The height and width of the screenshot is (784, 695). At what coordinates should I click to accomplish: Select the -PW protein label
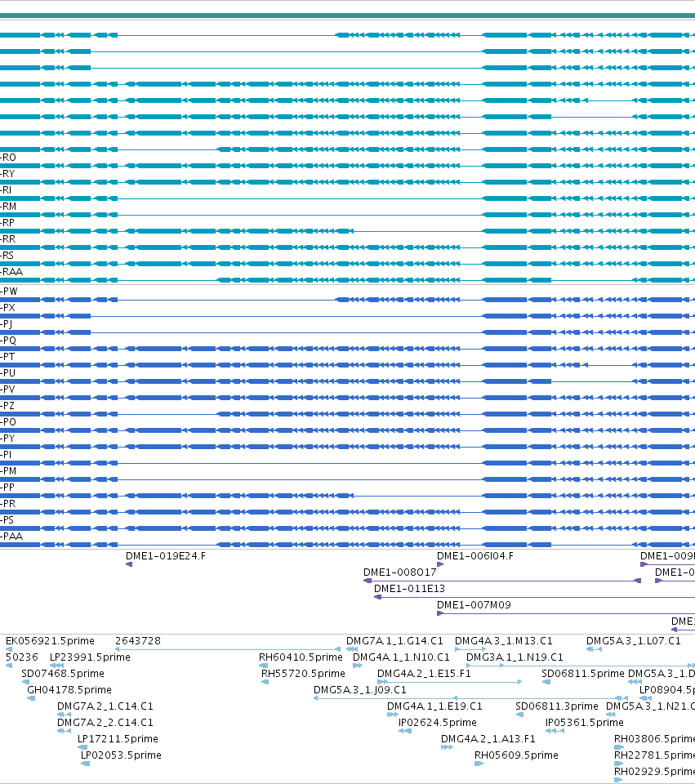(x=8, y=292)
